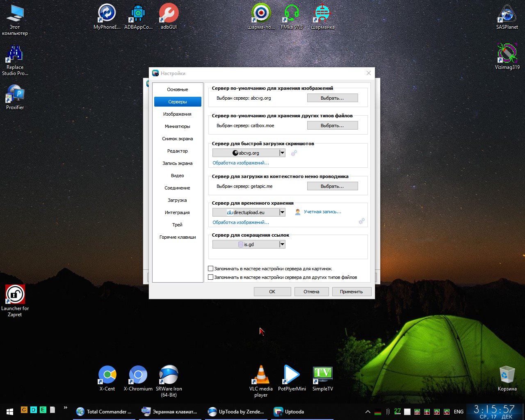This screenshot has width=525, height=420.
Task: Click gear icon in temporary storage section
Action: coord(361,221)
